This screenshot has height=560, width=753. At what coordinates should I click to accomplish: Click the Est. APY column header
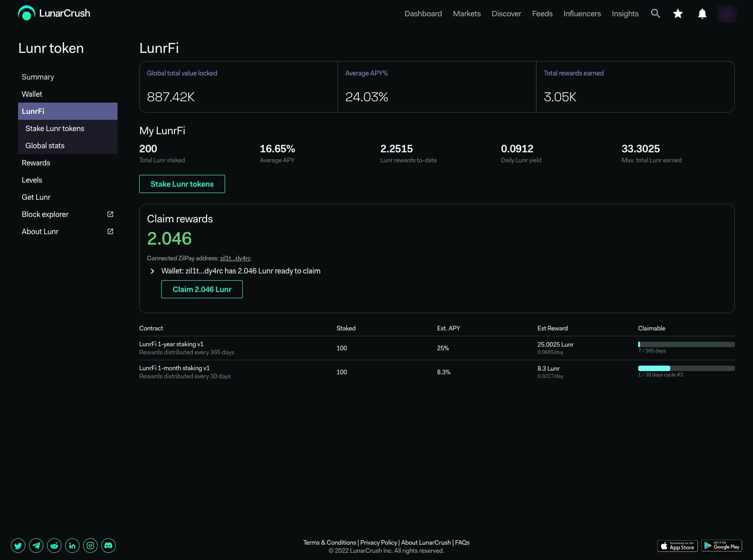(x=448, y=328)
